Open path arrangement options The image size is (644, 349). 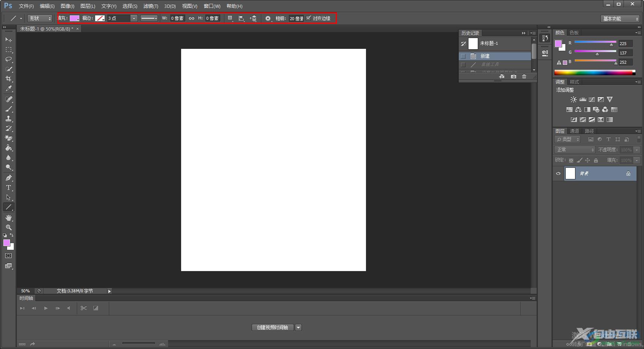click(253, 18)
